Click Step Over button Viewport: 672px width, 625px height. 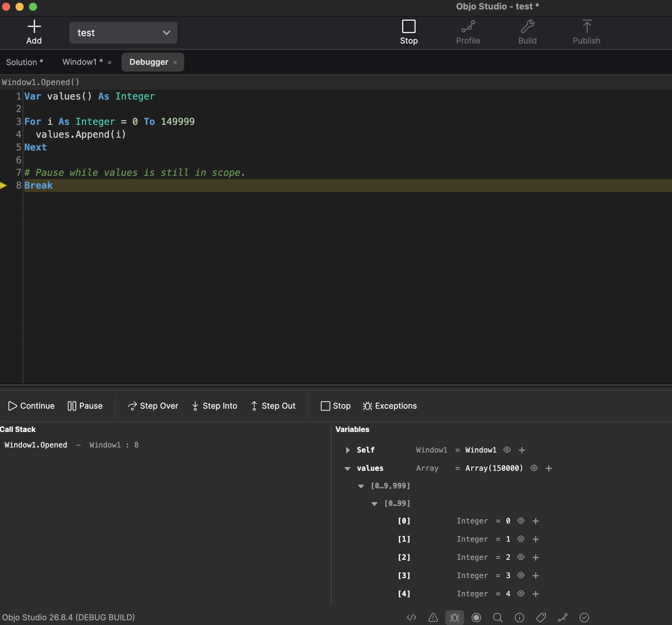153,406
